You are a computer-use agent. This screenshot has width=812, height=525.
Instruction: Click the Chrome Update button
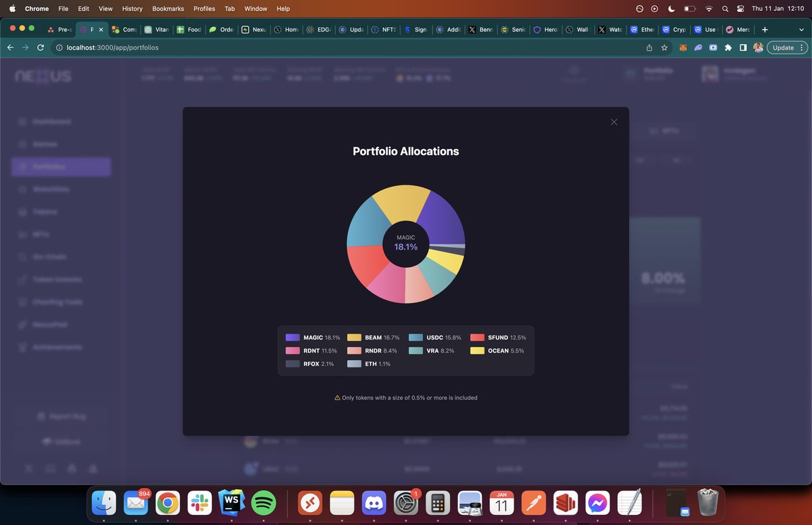click(x=787, y=48)
